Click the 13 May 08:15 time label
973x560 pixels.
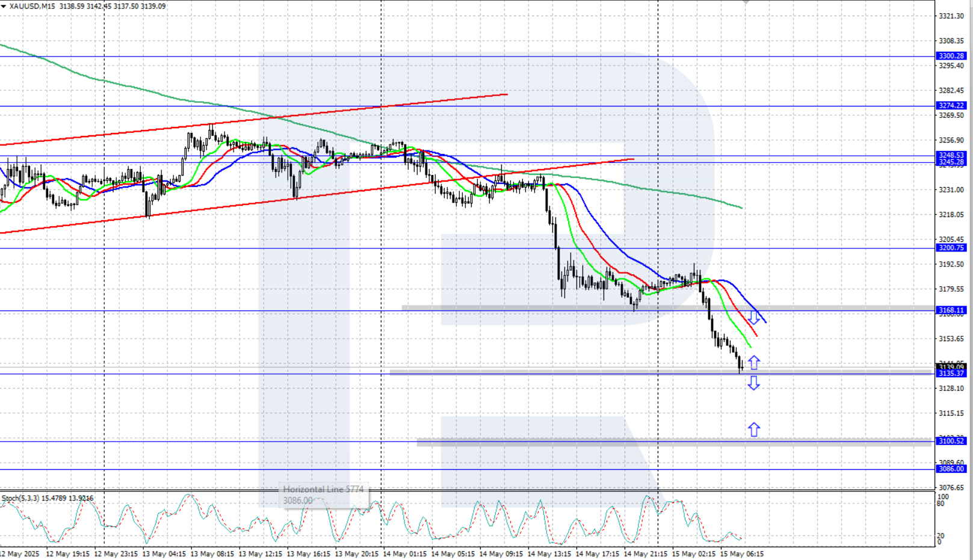pyautogui.click(x=212, y=553)
